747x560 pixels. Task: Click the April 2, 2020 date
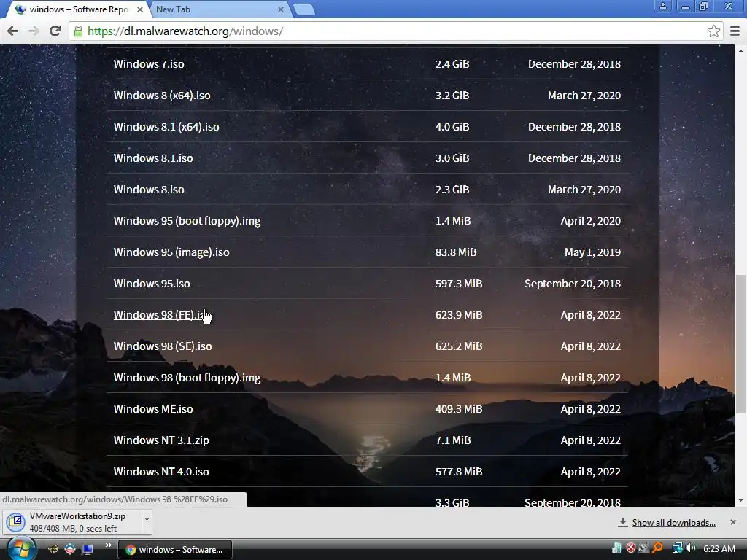coord(590,221)
